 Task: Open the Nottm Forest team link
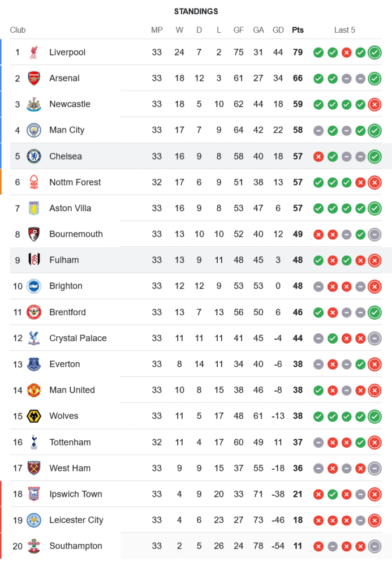coord(75,182)
